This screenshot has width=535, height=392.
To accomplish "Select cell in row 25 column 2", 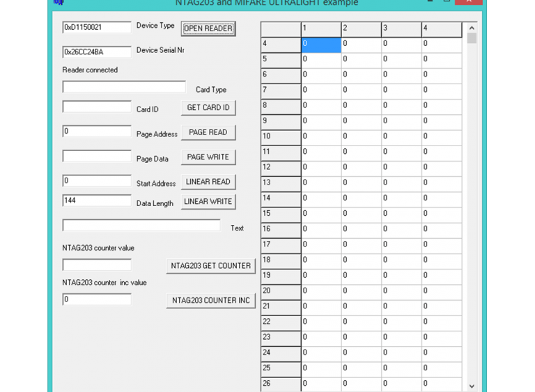I will 362,370.
